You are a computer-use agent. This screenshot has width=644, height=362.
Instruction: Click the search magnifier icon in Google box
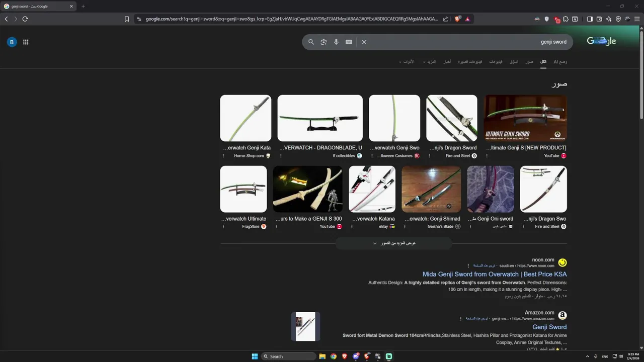[x=311, y=42]
